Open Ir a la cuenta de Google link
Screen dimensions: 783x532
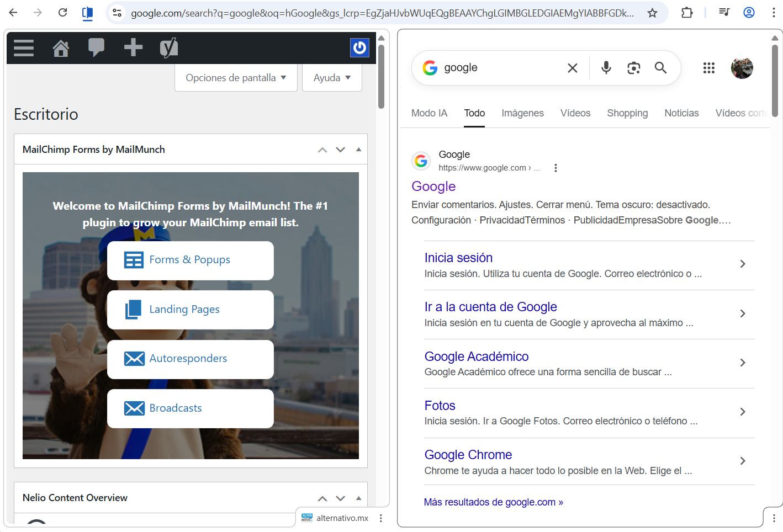pyautogui.click(x=490, y=307)
